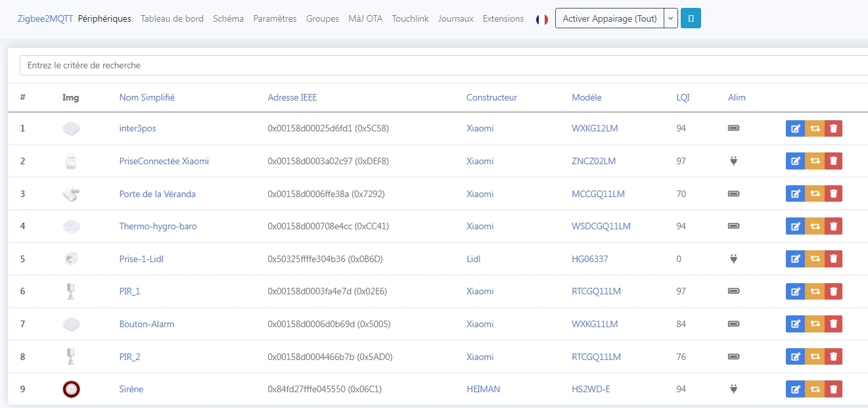Click the Sirène device thumbnail image
The width and height of the screenshot is (868, 408).
[x=71, y=389]
